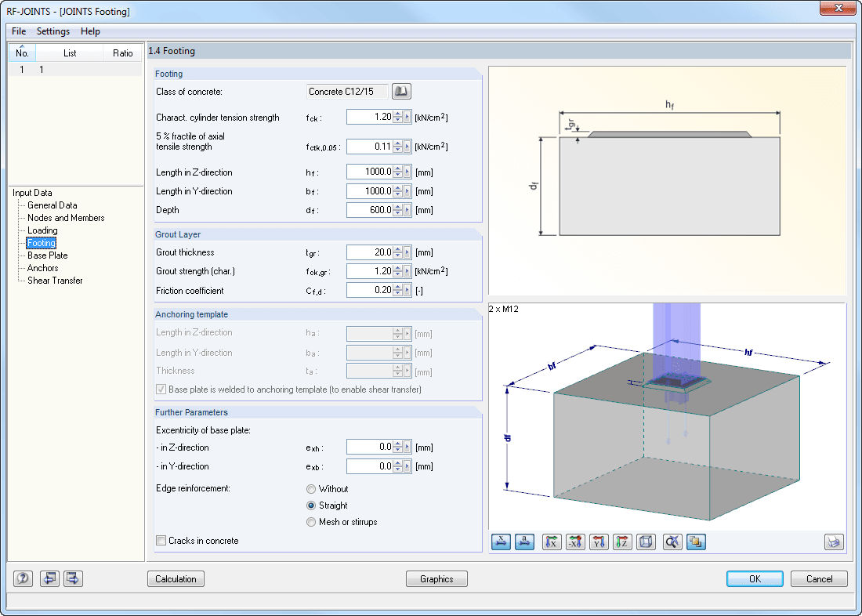Open the Settings menu
The image size is (862, 616).
(x=53, y=31)
